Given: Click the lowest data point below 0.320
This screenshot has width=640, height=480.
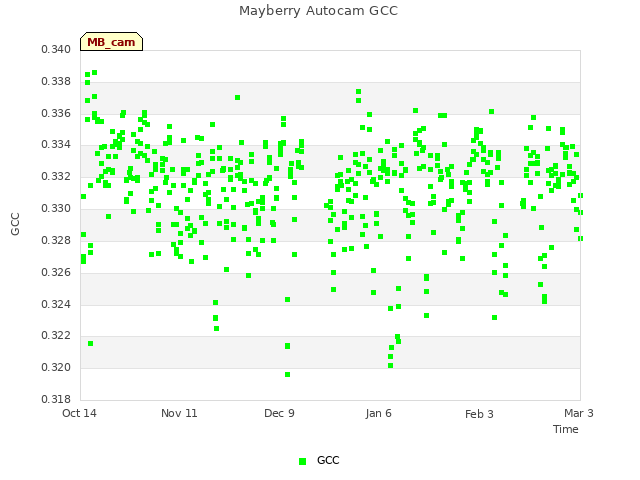Looking at the screenshot, I should [287, 375].
